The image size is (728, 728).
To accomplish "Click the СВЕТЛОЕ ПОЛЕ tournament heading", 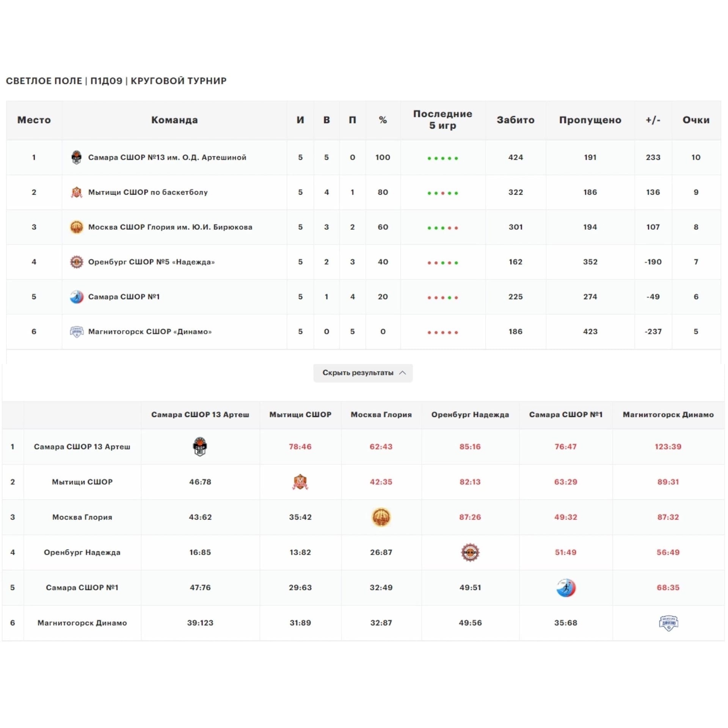I will [116, 81].
